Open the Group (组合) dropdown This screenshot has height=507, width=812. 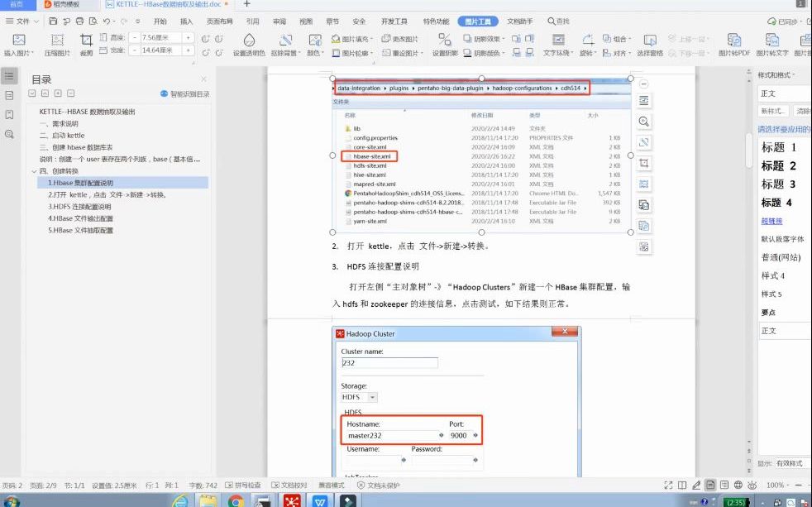tap(618, 39)
